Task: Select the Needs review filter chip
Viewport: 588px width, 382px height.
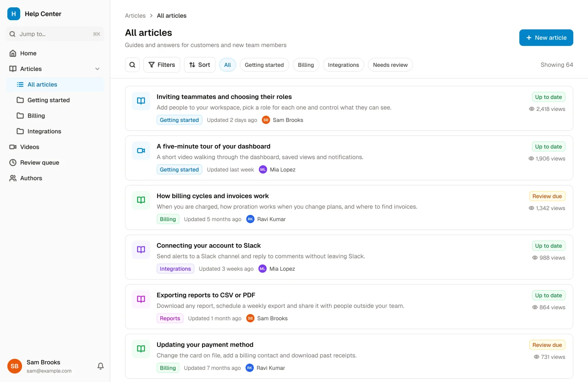Action: (390, 65)
